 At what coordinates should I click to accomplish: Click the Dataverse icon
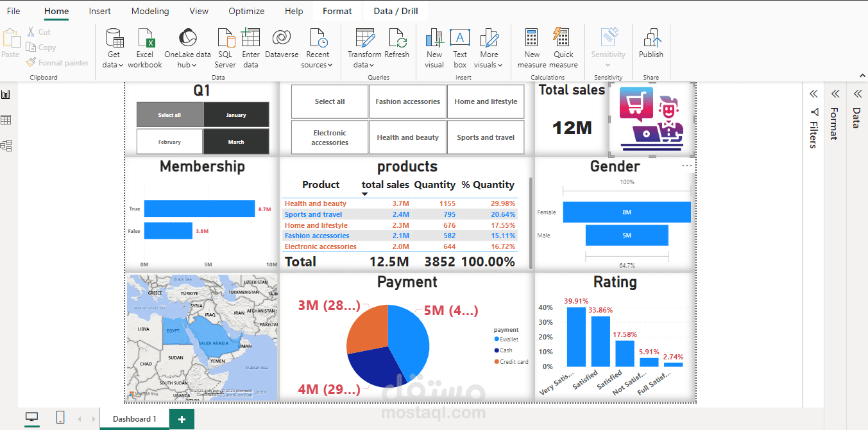tap(282, 38)
